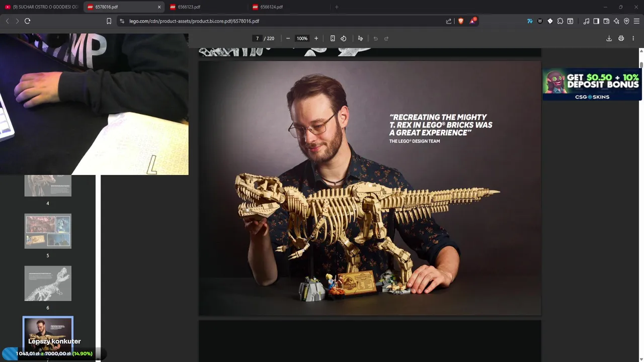644x362 pixels.
Task: View site information for lego.com
Action: click(x=122, y=21)
